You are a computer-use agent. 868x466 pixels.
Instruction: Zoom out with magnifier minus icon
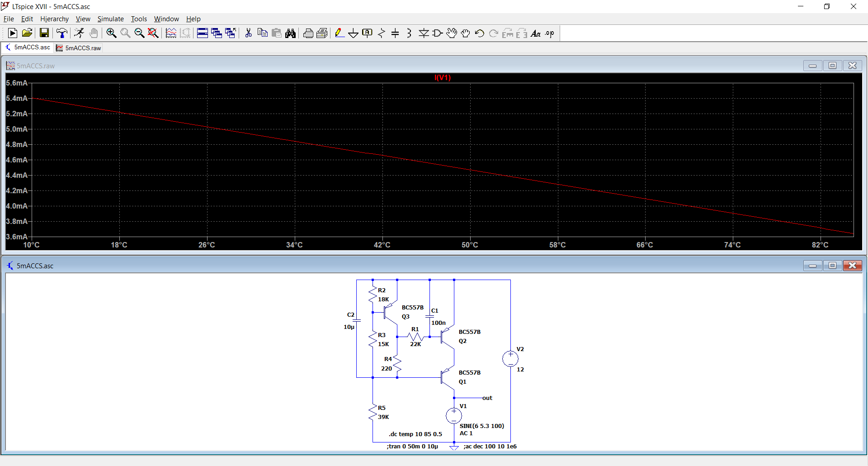139,33
